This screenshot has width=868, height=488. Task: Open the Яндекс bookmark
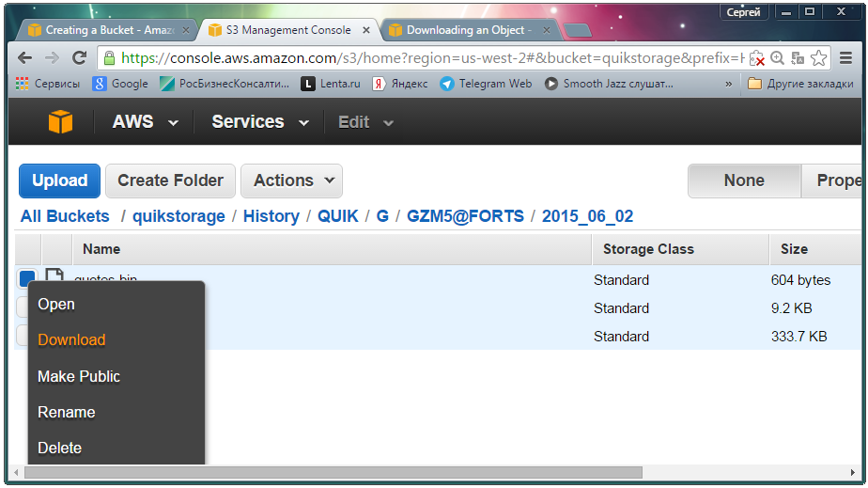point(400,84)
